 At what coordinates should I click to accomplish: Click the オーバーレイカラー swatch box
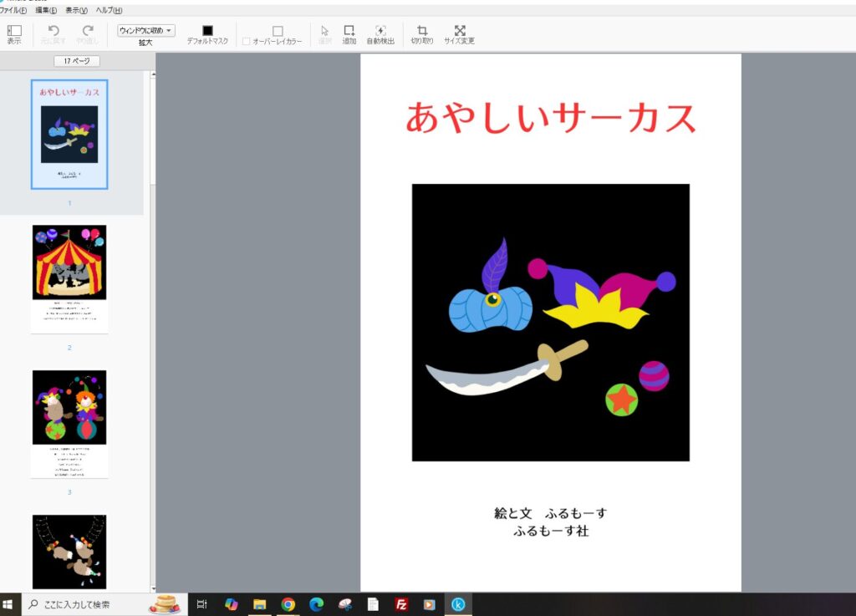(x=278, y=31)
